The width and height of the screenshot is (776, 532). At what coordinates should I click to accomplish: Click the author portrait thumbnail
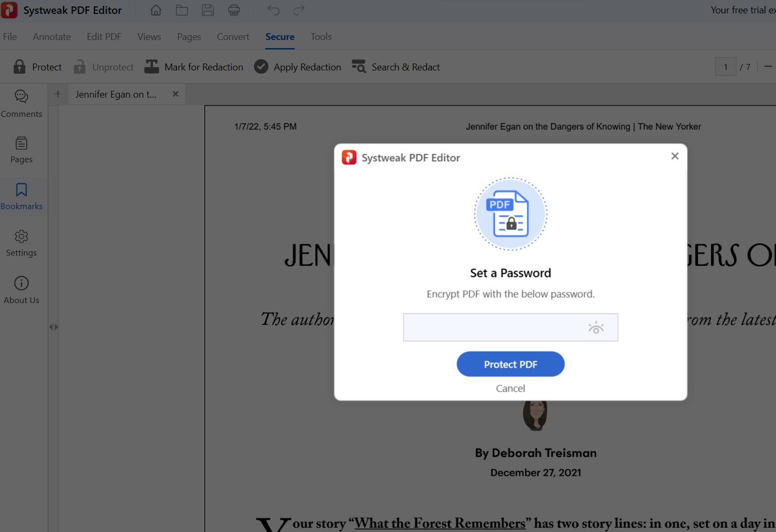[x=535, y=416]
